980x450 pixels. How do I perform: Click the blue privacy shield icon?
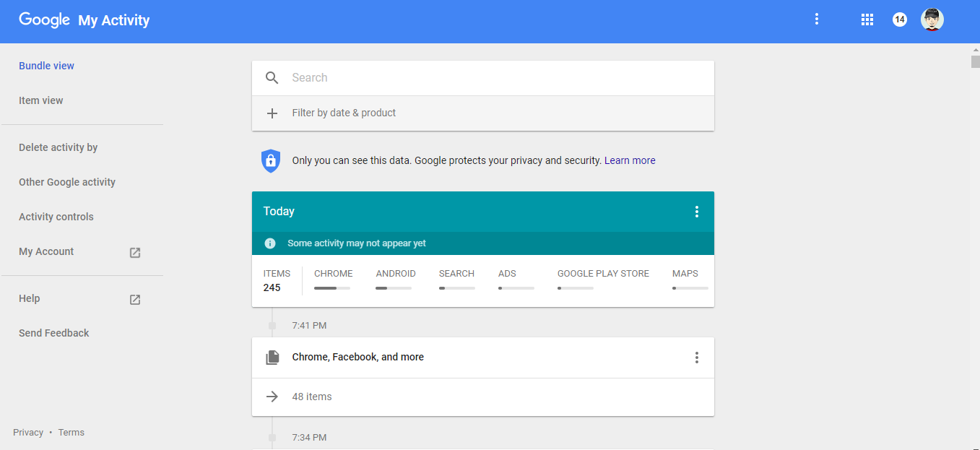tap(271, 160)
